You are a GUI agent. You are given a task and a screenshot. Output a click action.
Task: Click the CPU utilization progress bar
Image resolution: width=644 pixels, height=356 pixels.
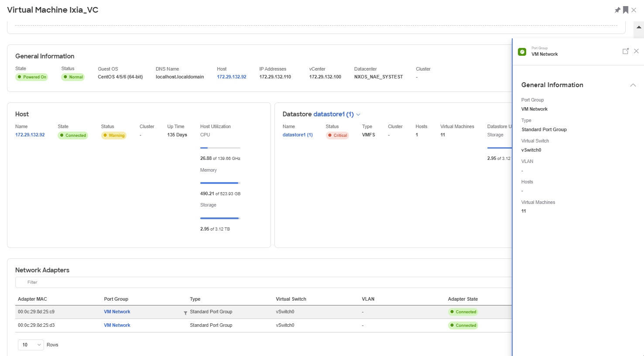click(x=220, y=148)
